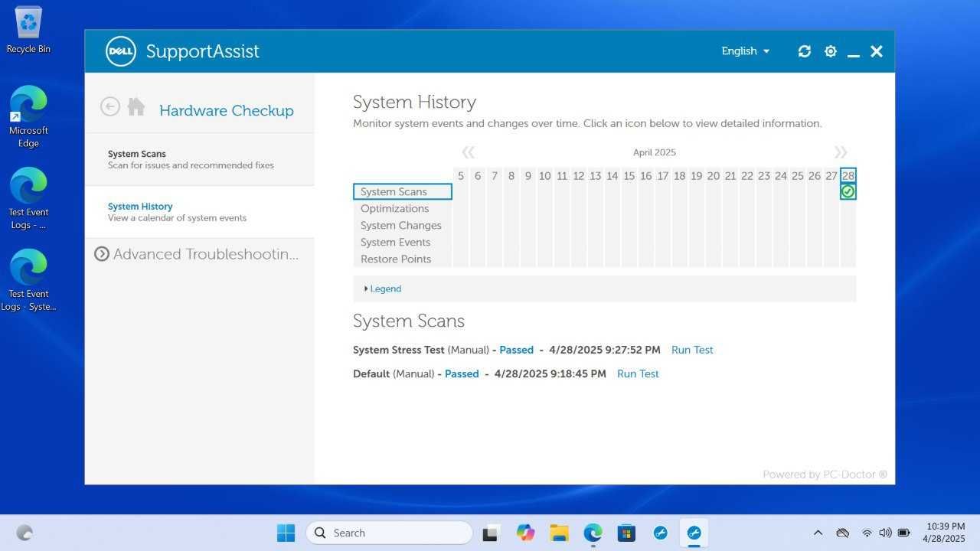Click the Hardware Checkup heading link
Viewport: 980px width, 551px height.
pos(227,110)
